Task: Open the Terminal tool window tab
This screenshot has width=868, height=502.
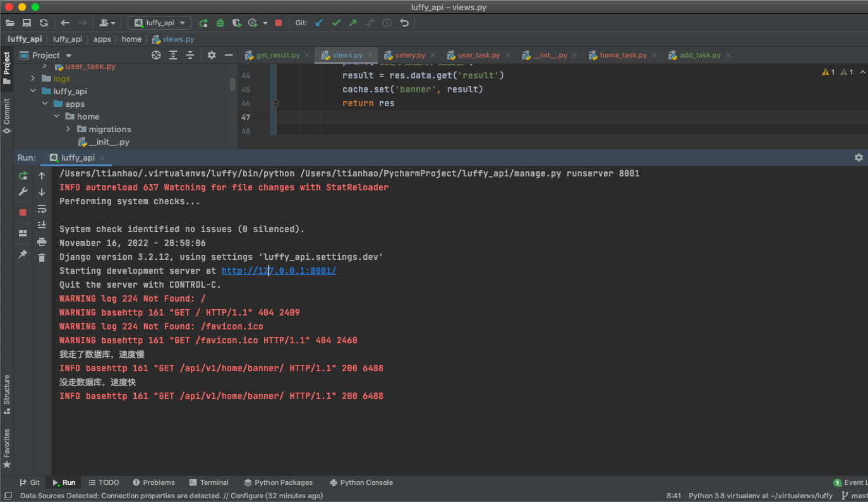Action: [208, 482]
